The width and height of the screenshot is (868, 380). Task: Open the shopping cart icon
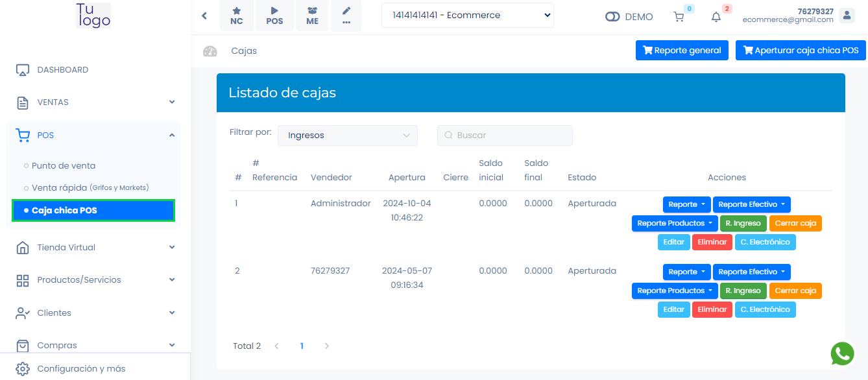[x=679, y=18]
